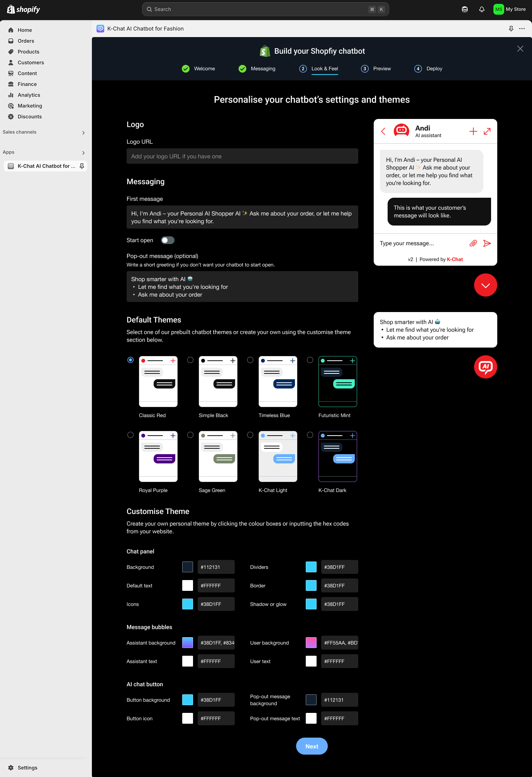Select Timeless Blue theme radio
This screenshot has width=532, height=777.
coord(250,360)
